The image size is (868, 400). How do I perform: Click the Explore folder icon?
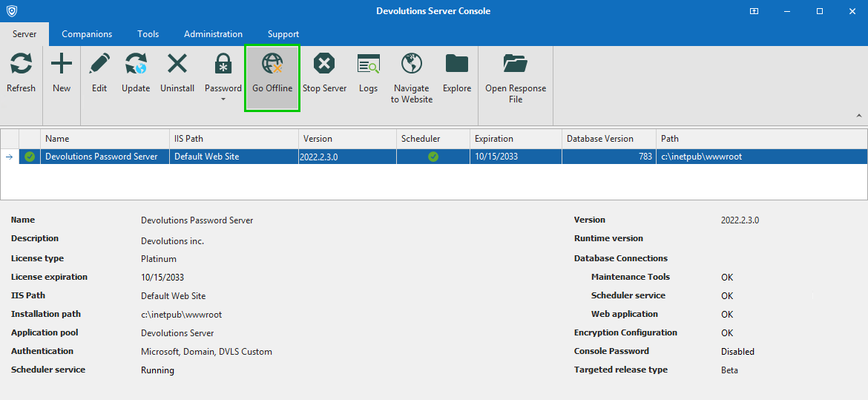tap(457, 65)
